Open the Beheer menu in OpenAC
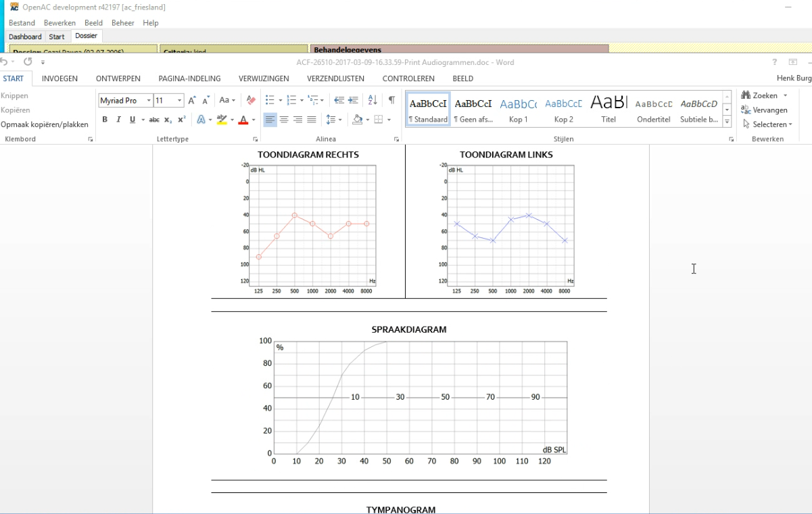 (122, 23)
